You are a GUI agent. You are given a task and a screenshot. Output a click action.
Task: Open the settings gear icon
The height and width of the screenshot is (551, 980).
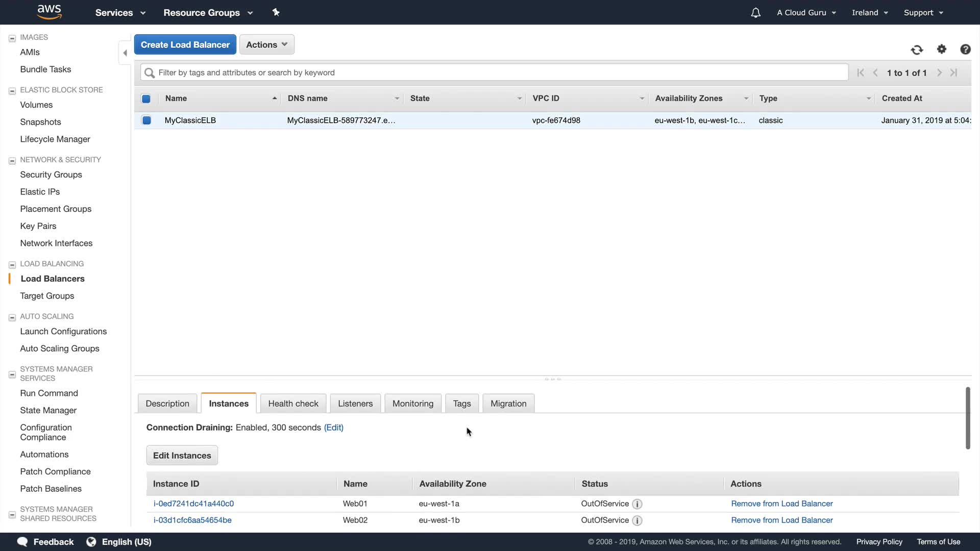point(942,49)
